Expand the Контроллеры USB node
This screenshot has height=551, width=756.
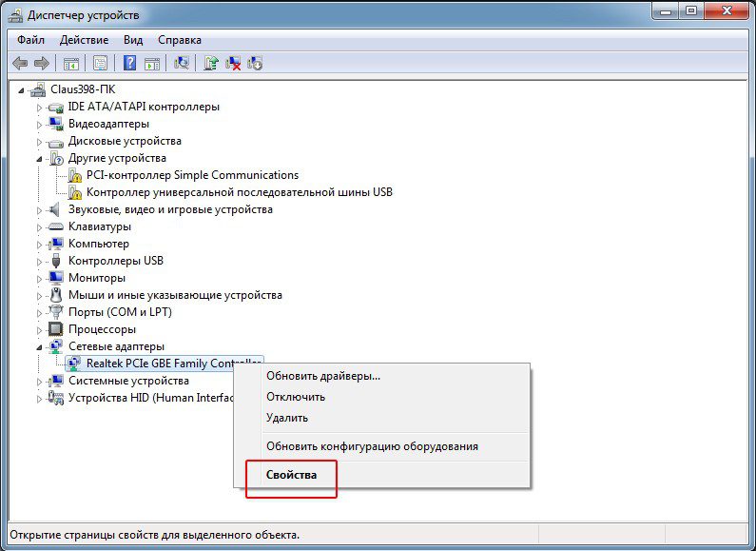pyautogui.click(x=40, y=262)
